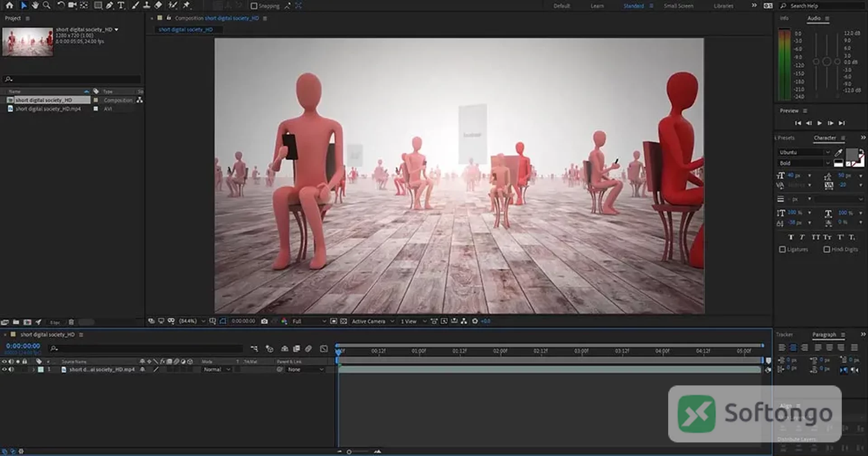The width and height of the screenshot is (868, 456).
Task: Switch to the Small Screen workspace
Action: coord(678,6)
